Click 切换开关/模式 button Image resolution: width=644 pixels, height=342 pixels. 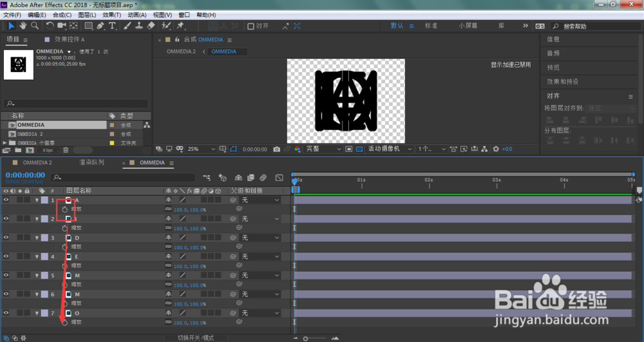tap(196, 338)
